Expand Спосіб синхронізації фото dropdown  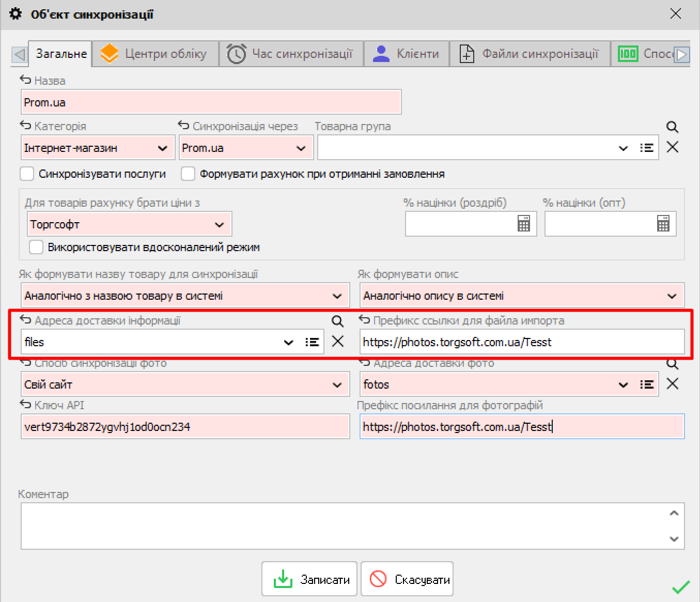[337, 385]
